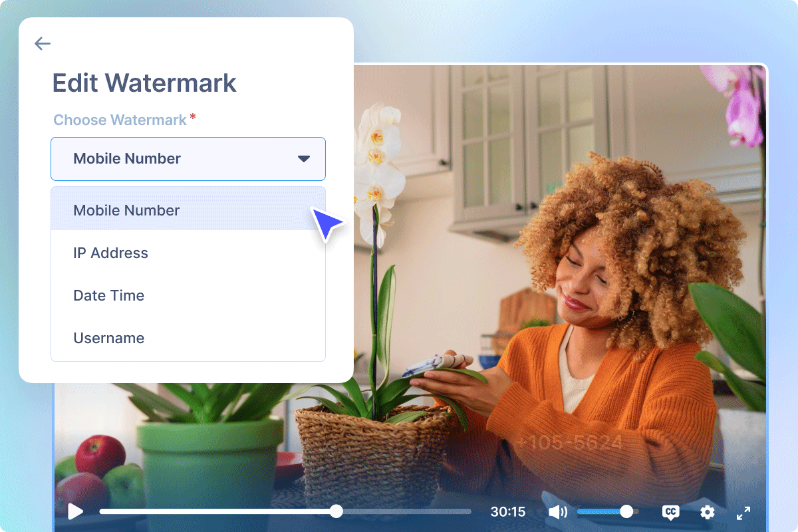This screenshot has height=532, width=798.
Task: Click the volume slider knob
Action: 626,511
